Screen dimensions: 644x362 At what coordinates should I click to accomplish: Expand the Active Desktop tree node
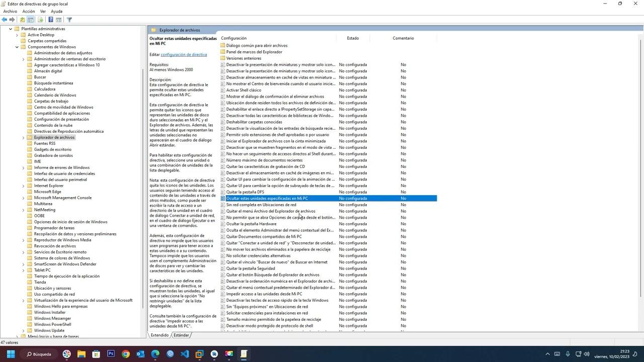tap(17, 35)
